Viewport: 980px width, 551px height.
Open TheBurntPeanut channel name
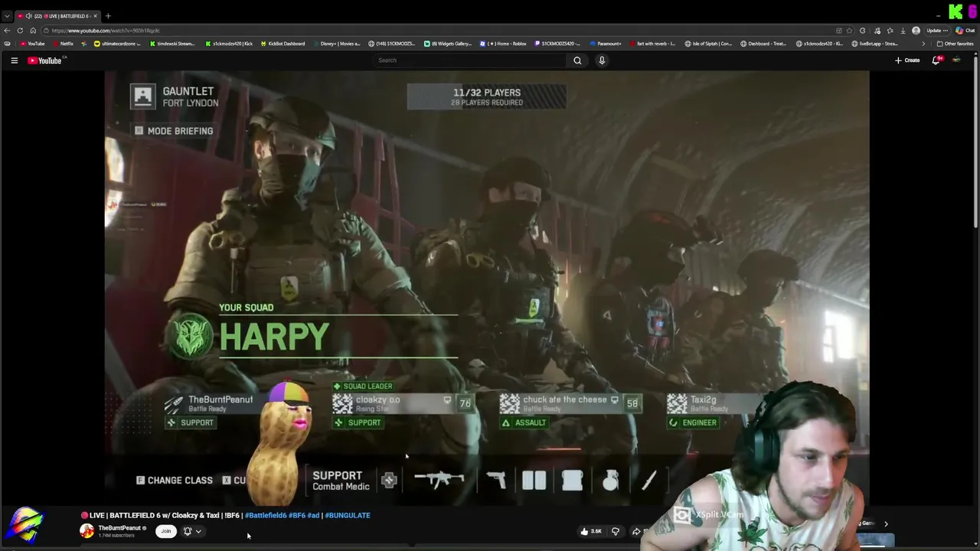(x=119, y=528)
